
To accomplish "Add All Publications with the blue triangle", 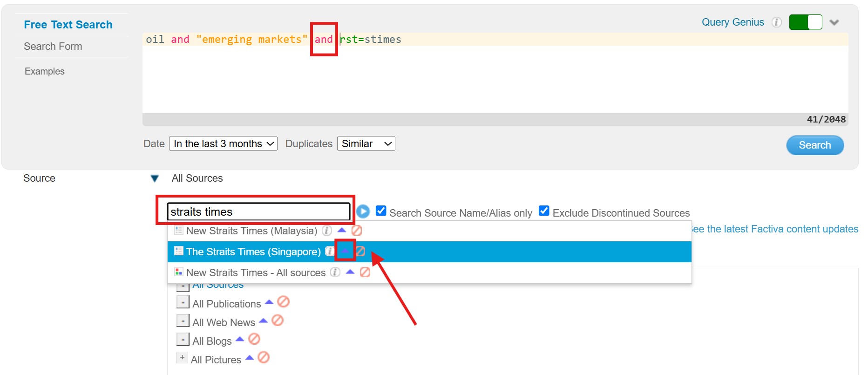I will tap(269, 302).
